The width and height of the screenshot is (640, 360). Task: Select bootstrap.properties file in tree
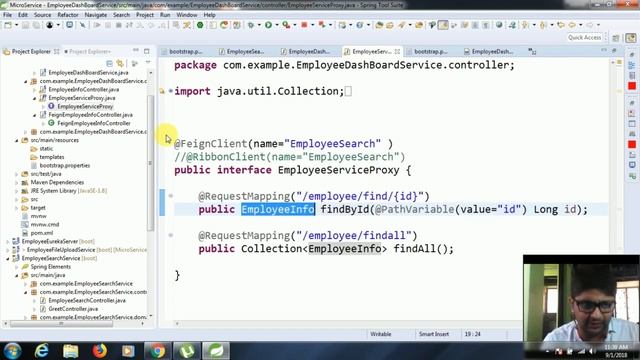(x=64, y=165)
